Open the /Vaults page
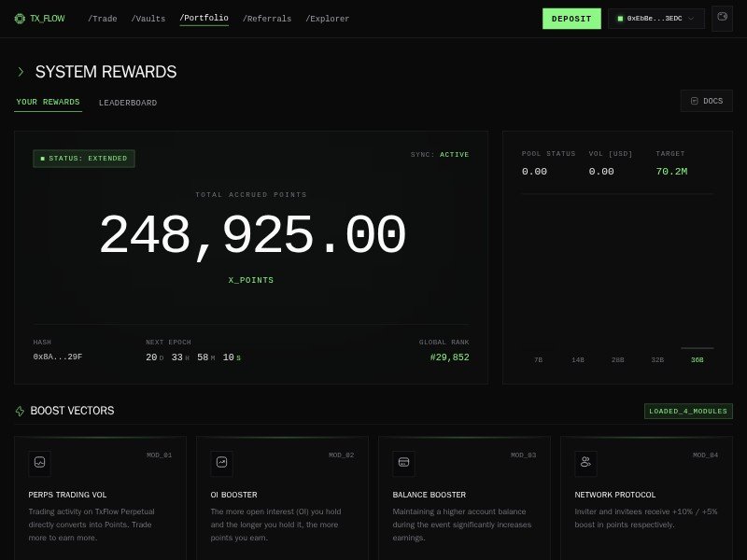Image resolution: width=747 pixels, height=560 pixels. 148,19
